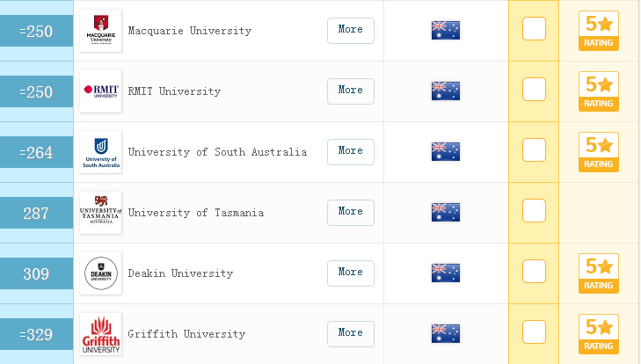Select the Deakin University logo
641x364 pixels.
pyautogui.click(x=100, y=273)
